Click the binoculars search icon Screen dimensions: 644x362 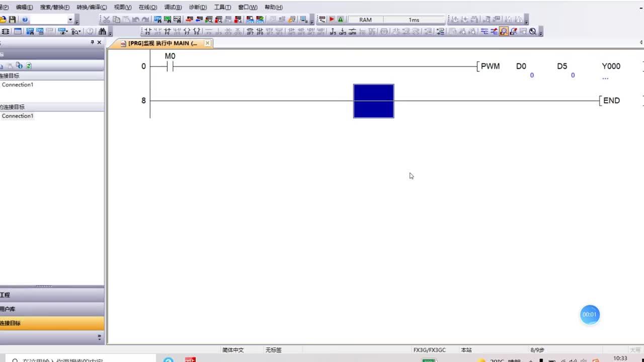click(x=102, y=31)
